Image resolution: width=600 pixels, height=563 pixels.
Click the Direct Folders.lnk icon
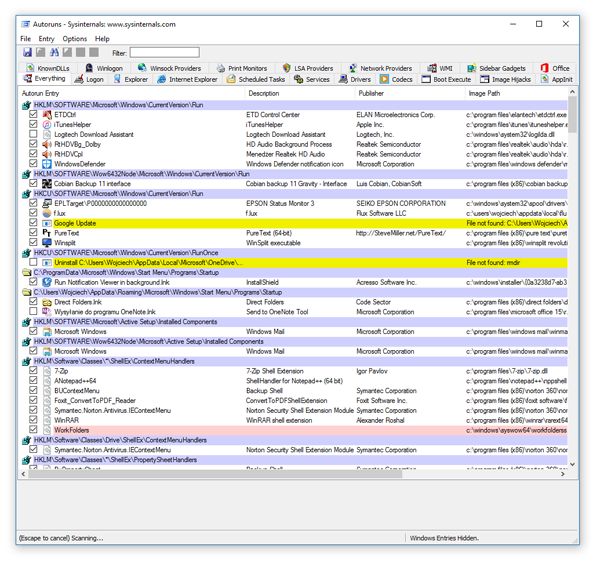click(x=47, y=302)
